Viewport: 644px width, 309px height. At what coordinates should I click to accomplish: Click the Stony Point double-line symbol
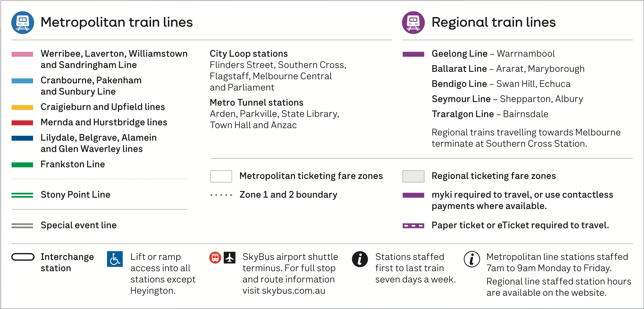(x=22, y=195)
